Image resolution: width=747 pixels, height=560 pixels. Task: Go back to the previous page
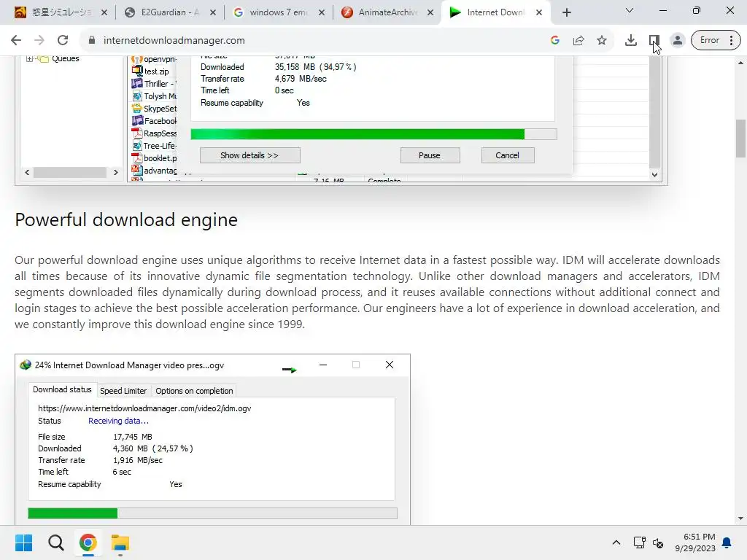pos(16,41)
